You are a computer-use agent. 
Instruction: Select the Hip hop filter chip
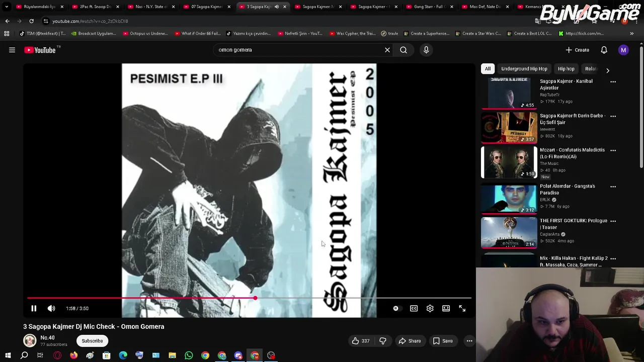pyautogui.click(x=566, y=69)
